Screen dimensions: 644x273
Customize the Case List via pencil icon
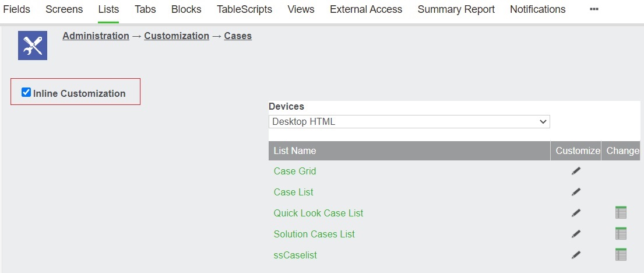[x=576, y=192]
